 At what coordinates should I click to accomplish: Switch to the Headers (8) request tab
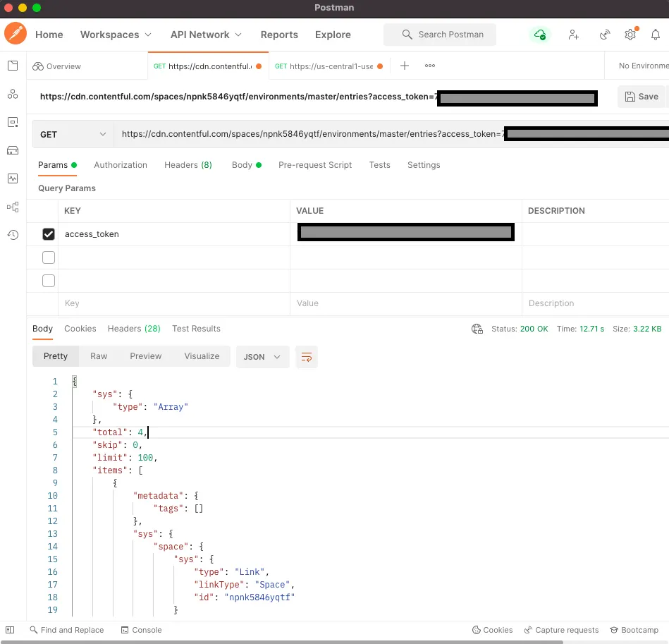(188, 165)
